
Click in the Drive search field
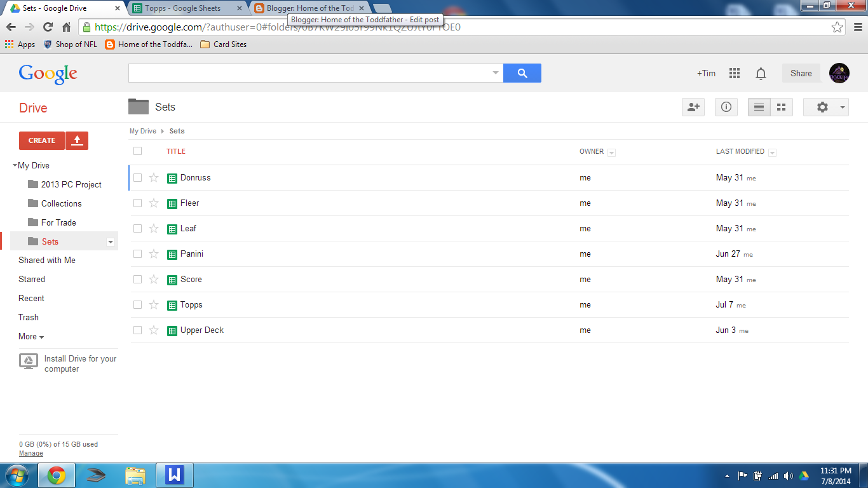point(309,73)
